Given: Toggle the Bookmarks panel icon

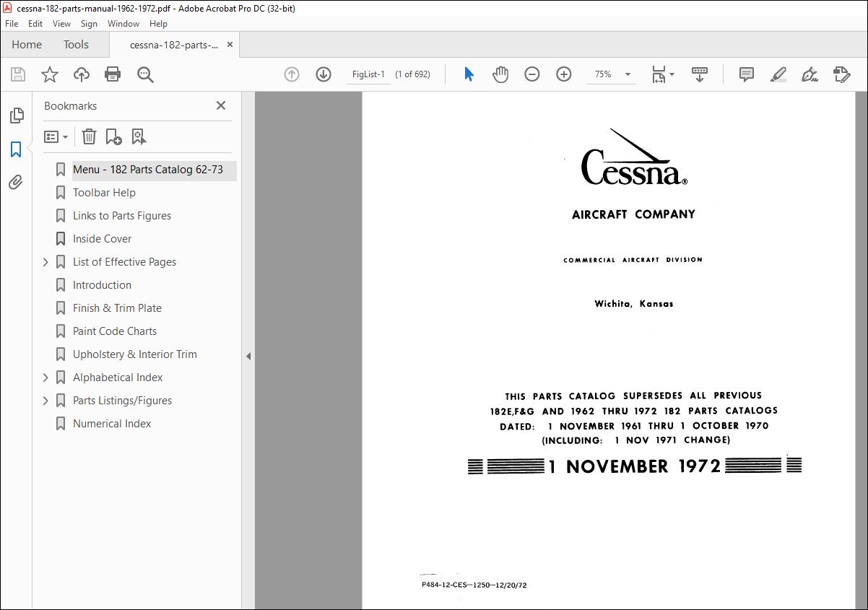Looking at the screenshot, I should coord(16,149).
